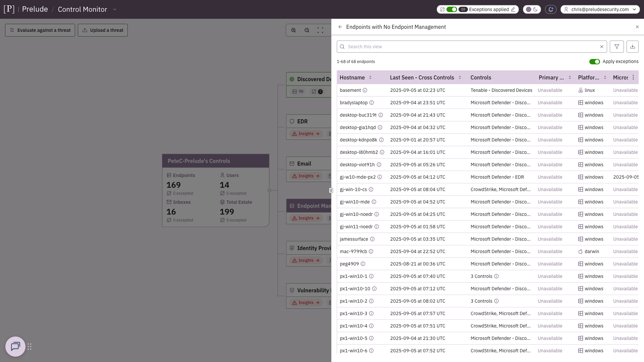The image size is (644, 362).
Task: Show info for 3 Controls on px1-win10-2
Action: pos(496,301)
